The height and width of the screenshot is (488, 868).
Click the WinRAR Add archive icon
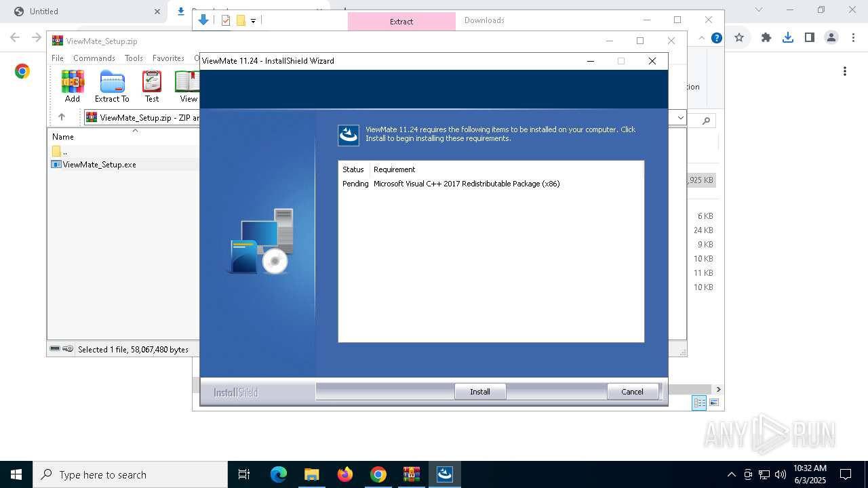coord(73,86)
